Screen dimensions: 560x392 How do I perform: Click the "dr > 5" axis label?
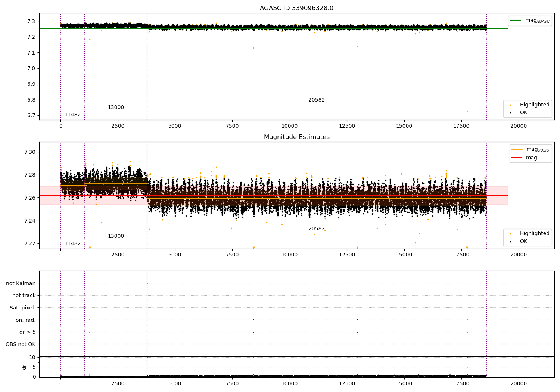tap(27, 332)
